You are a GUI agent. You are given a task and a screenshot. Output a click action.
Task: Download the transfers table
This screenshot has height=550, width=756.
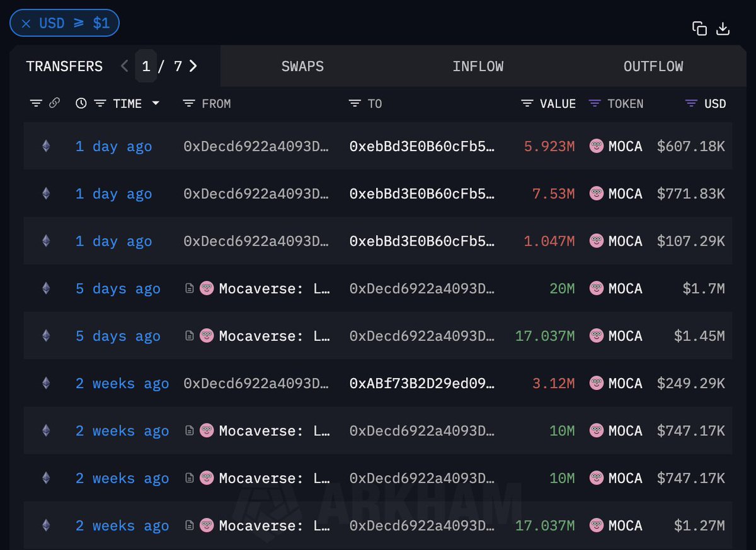tap(723, 28)
